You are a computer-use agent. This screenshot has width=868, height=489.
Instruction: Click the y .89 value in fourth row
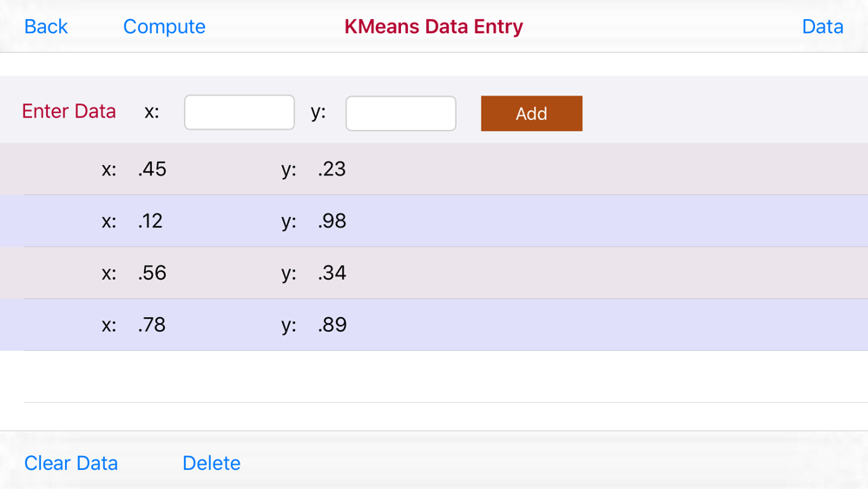332,325
